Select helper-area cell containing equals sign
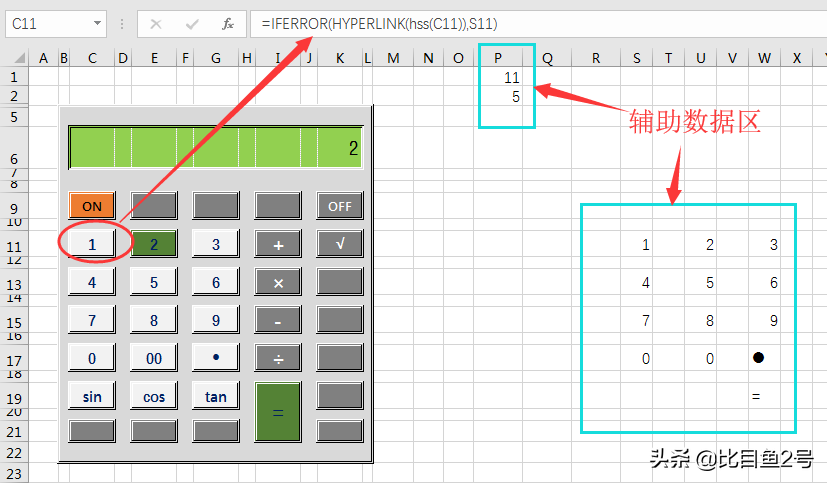Image resolution: width=827 pixels, height=483 pixels. click(x=764, y=396)
